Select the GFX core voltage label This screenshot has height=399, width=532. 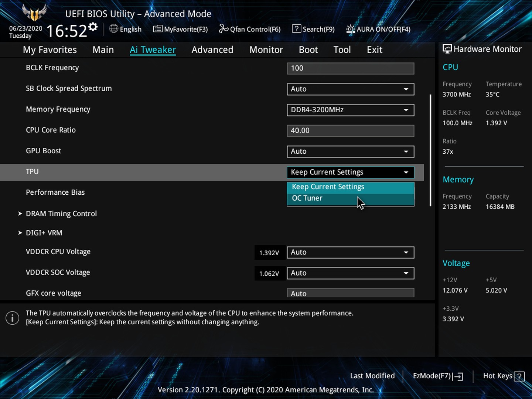[x=54, y=293]
